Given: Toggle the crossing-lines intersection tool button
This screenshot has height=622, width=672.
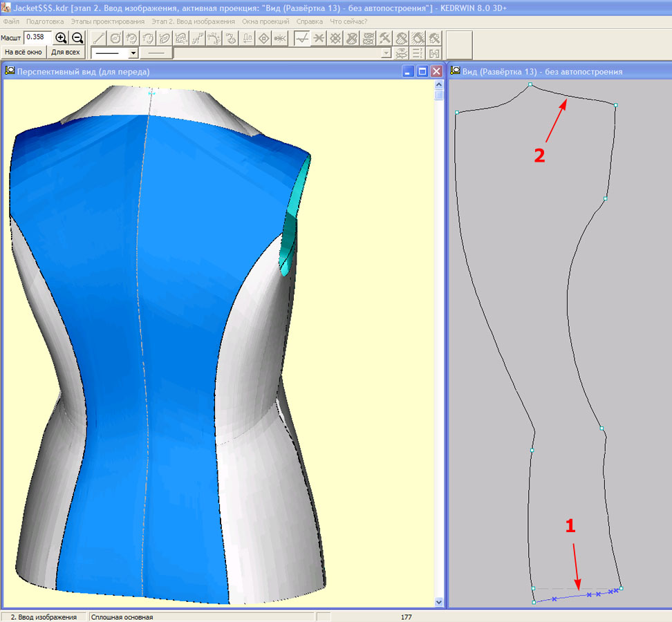Looking at the screenshot, I should click(318, 39).
